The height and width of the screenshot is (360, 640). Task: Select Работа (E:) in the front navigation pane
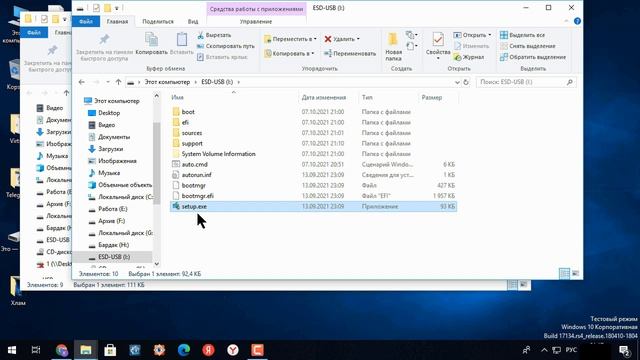113,209
